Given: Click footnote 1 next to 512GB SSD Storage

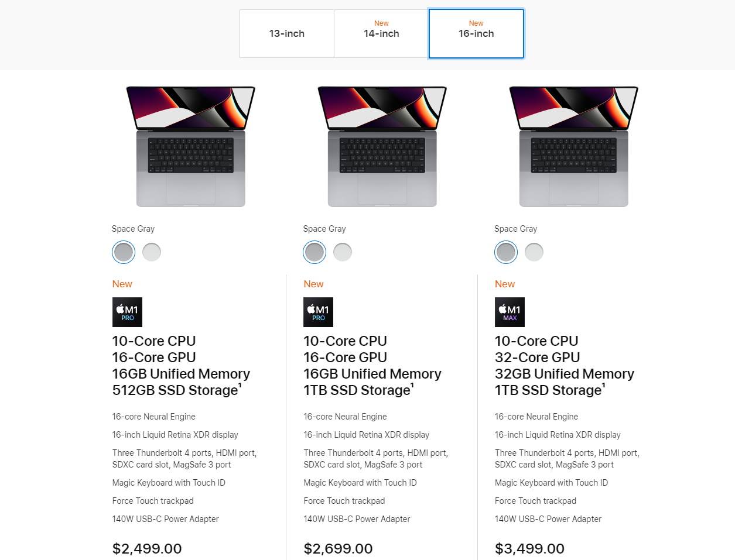Looking at the screenshot, I should coord(240,386).
